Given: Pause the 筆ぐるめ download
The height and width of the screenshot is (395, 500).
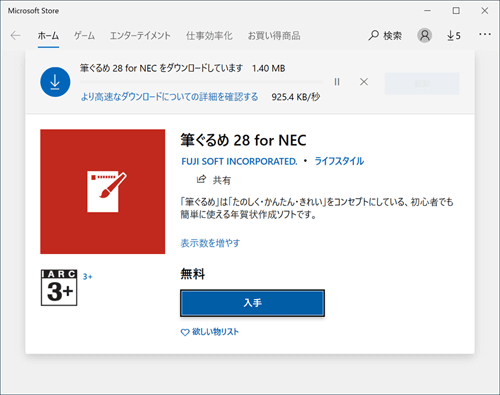Looking at the screenshot, I should point(337,82).
